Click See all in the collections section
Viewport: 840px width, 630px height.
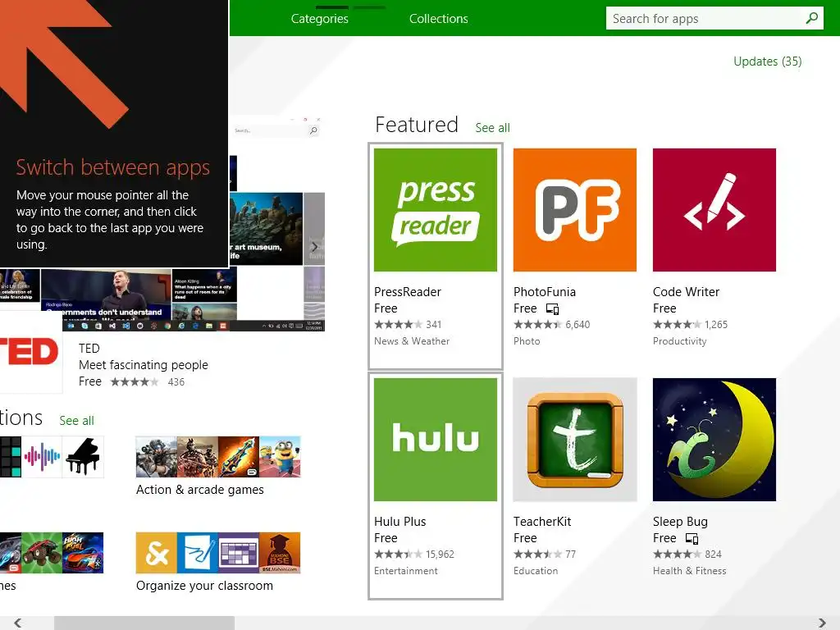(x=76, y=421)
